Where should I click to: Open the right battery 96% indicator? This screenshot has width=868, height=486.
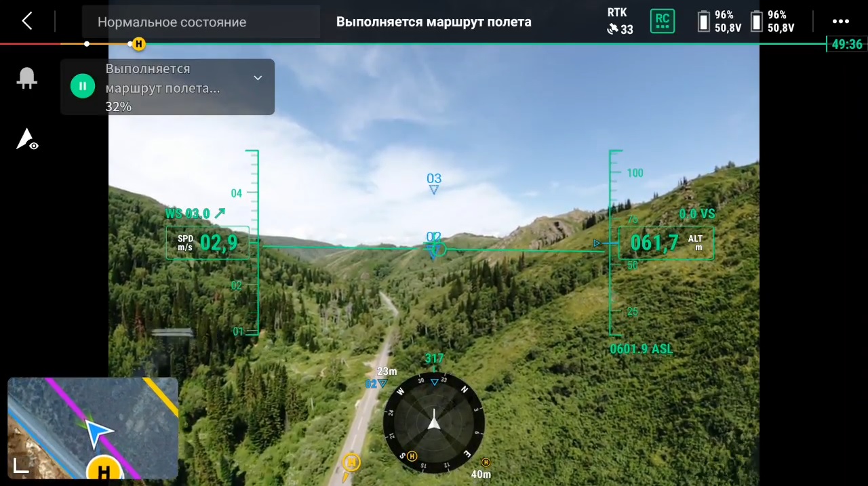pyautogui.click(x=772, y=22)
